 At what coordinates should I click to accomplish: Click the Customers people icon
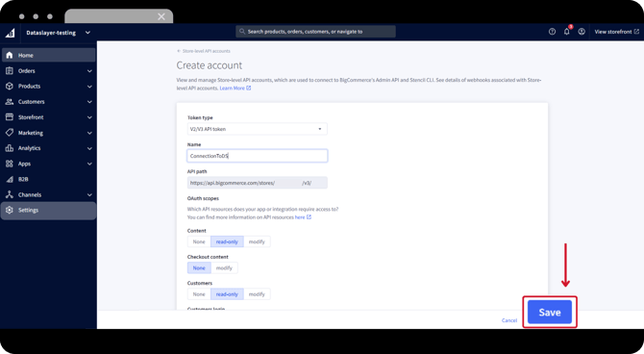click(10, 102)
